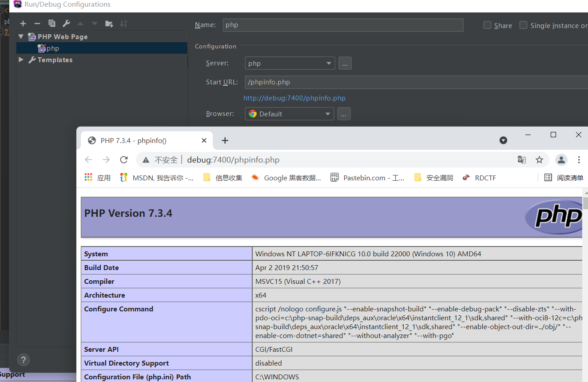Focus the Chrome address bar URL
Screen dimensions: 588x382
(x=233, y=160)
